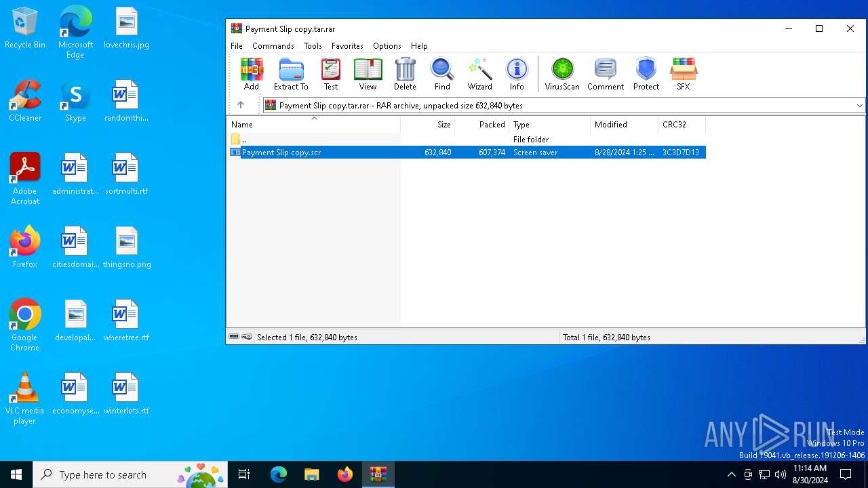This screenshot has width=868, height=488.
Task: Open the Comment tool
Action: (606, 74)
